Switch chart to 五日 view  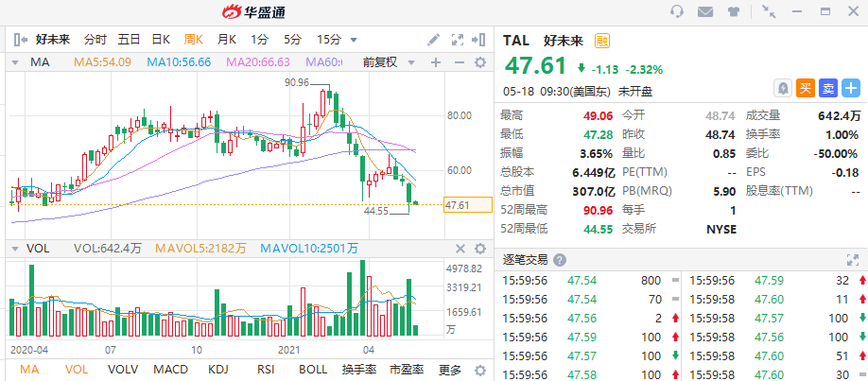129,40
